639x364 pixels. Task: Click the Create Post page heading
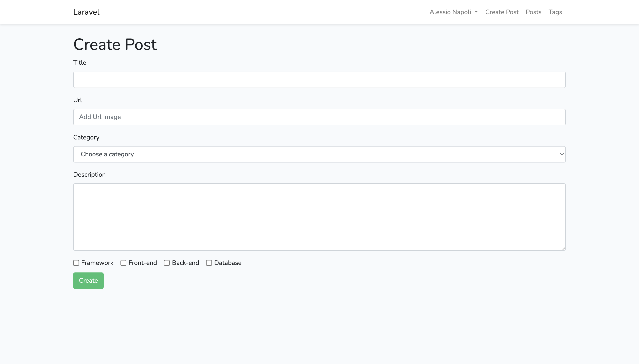click(x=115, y=44)
